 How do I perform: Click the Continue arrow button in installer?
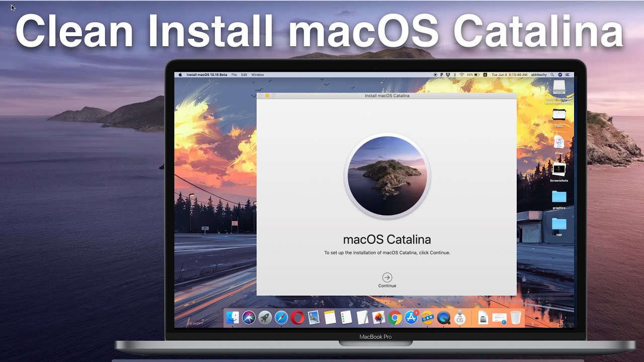pos(387,277)
